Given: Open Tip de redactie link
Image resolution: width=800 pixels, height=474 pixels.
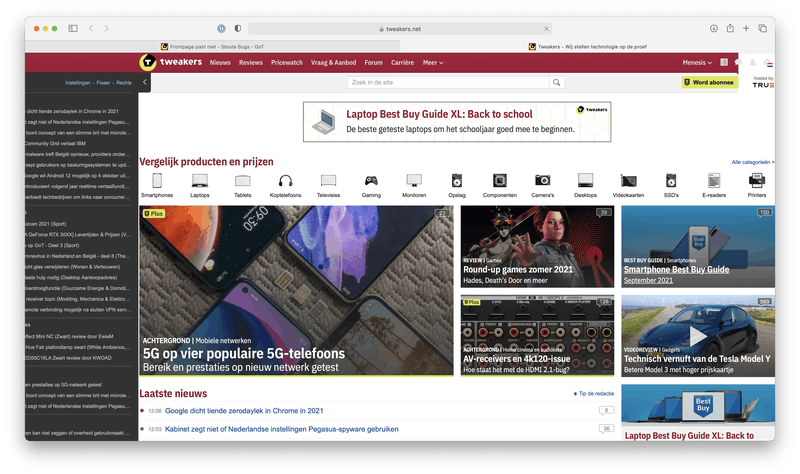Looking at the screenshot, I should pos(594,393).
